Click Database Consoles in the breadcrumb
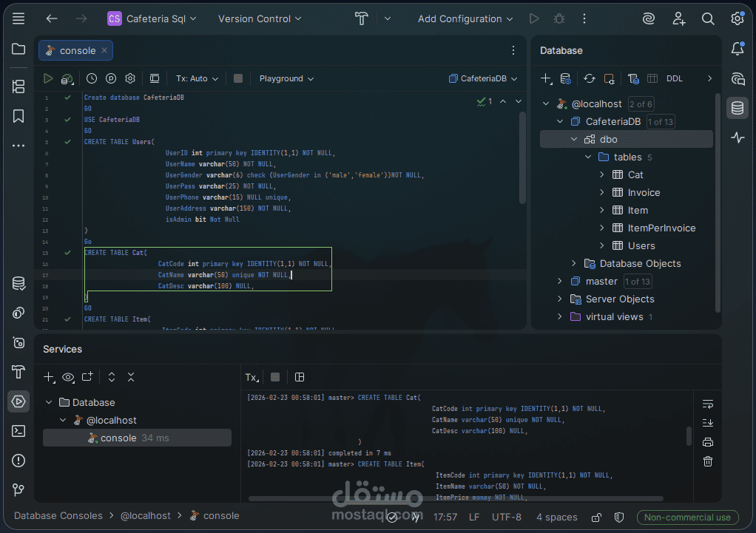The image size is (756, 533). point(58,516)
